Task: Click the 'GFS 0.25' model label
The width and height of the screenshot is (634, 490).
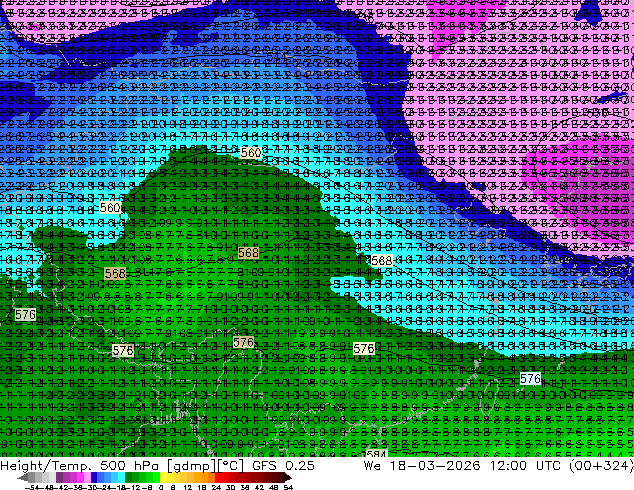Action: point(283,466)
